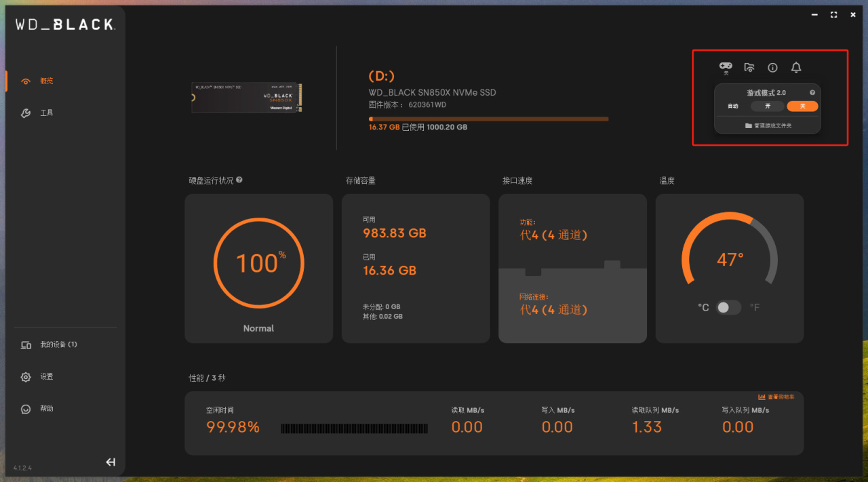Click the storage usage progress bar
Viewport: 868px width, 482px height.
[488, 119]
